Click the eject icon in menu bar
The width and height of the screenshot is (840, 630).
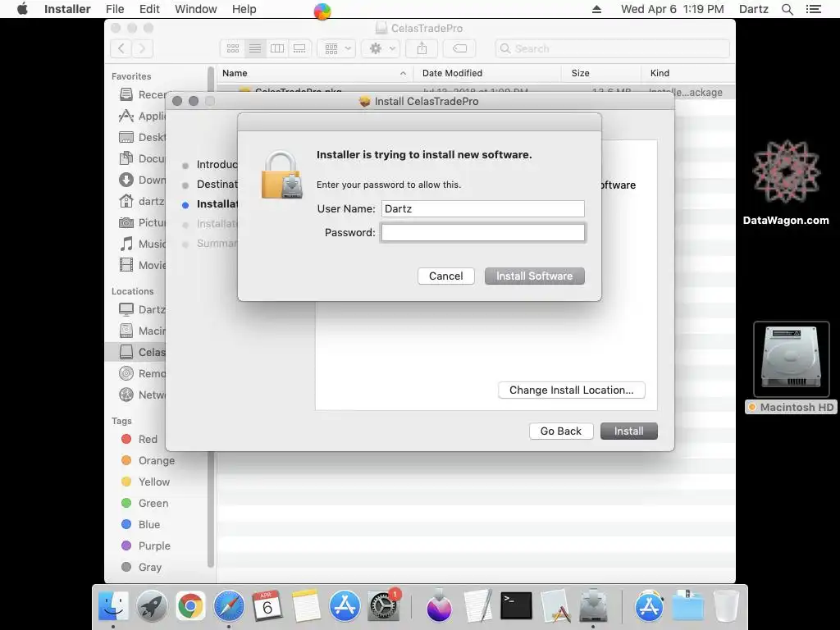596,9
